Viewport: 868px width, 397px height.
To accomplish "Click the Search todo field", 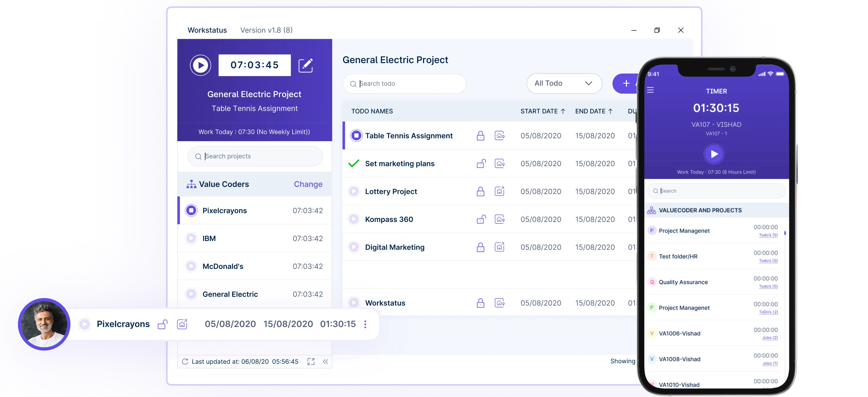I will [x=404, y=84].
